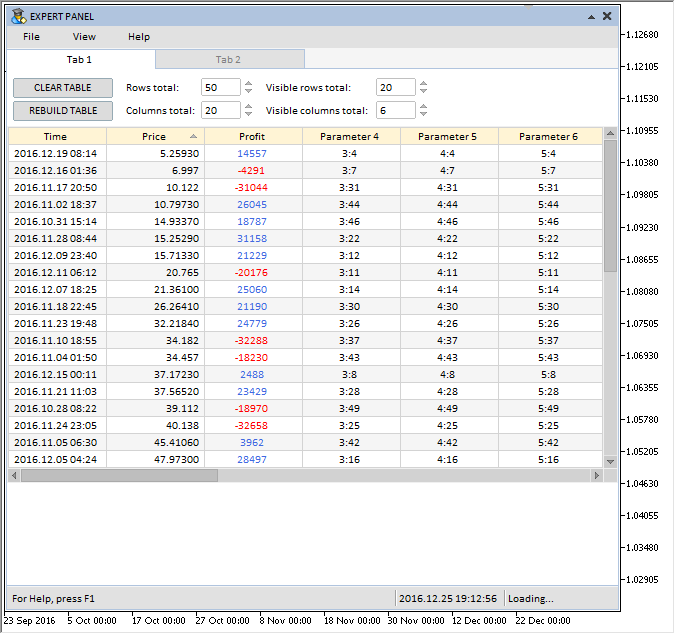Click the CLEAR TABLE button
Screen dimensions: 675x634
(63, 88)
